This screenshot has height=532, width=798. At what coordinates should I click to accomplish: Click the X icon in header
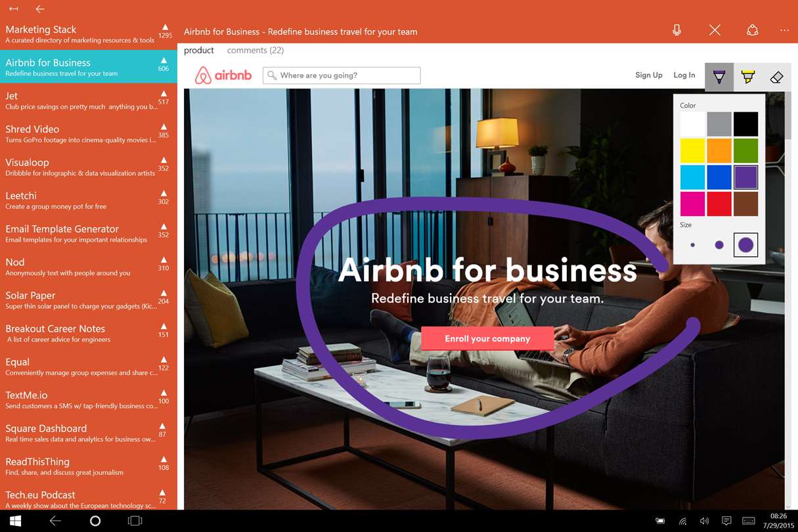[x=715, y=30]
